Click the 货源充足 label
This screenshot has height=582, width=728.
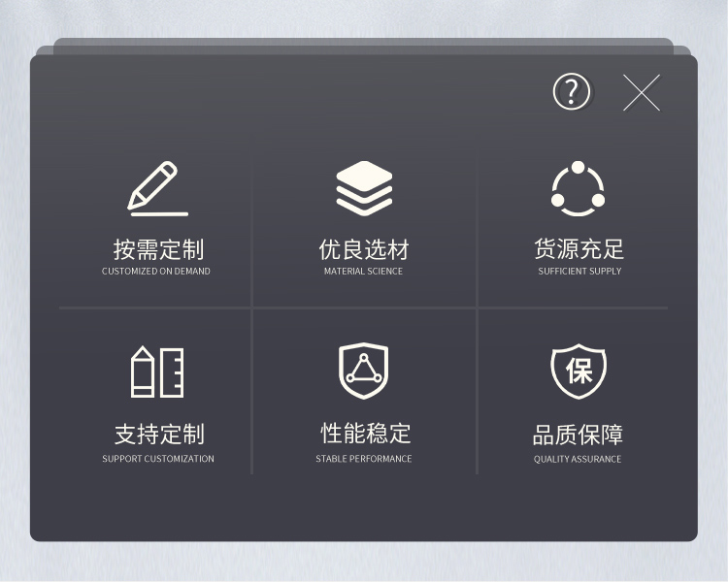click(579, 248)
